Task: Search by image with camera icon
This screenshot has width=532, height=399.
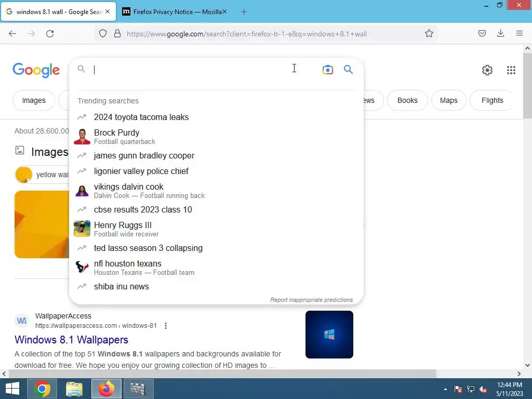Action: (327, 70)
